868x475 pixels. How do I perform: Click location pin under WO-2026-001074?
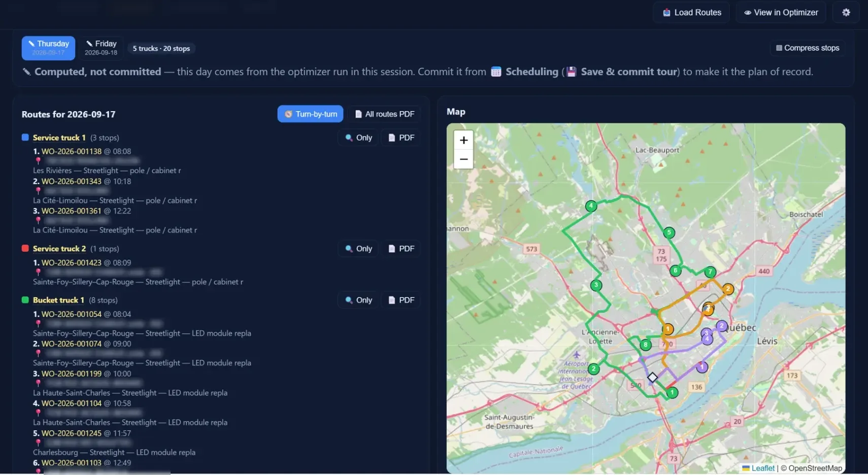(38, 353)
